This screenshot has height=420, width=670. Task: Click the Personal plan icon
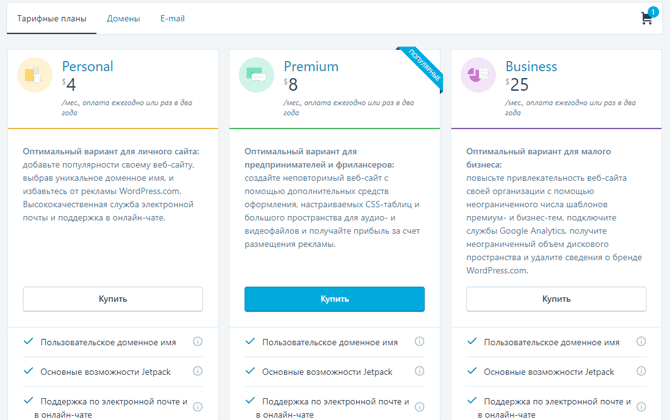click(x=35, y=75)
